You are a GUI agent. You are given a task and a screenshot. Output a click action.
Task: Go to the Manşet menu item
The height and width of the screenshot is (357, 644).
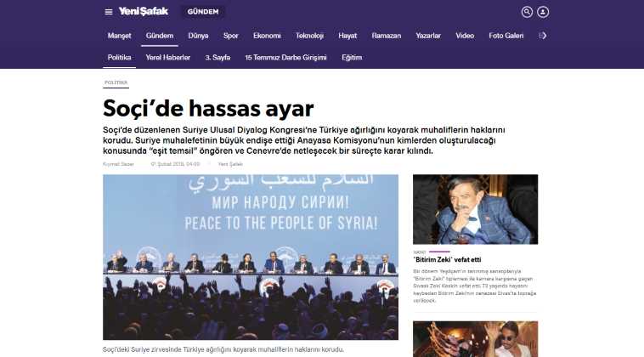click(120, 36)
